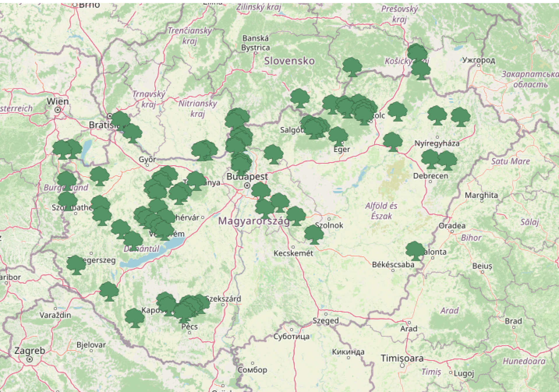
Task: Click the Satu Mare region label
Action: pos(511,161)
